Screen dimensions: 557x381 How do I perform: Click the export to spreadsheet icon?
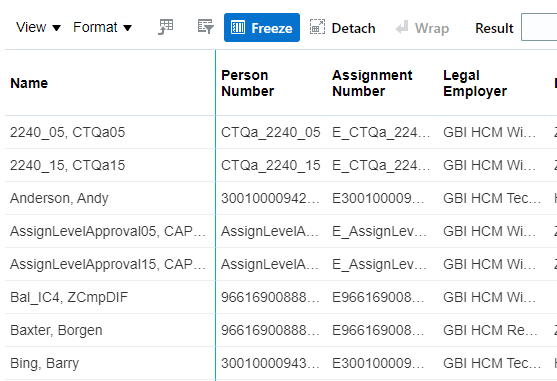pos(166,27)
